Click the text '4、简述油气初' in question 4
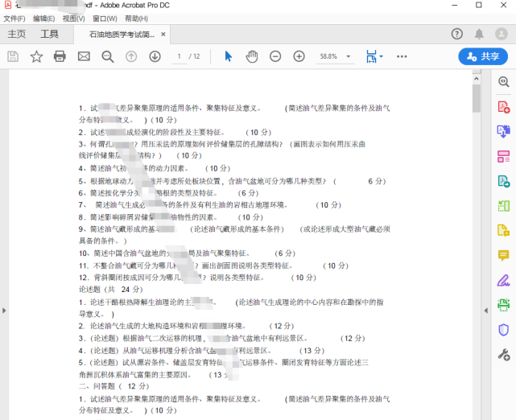 (x=102, y=168)
